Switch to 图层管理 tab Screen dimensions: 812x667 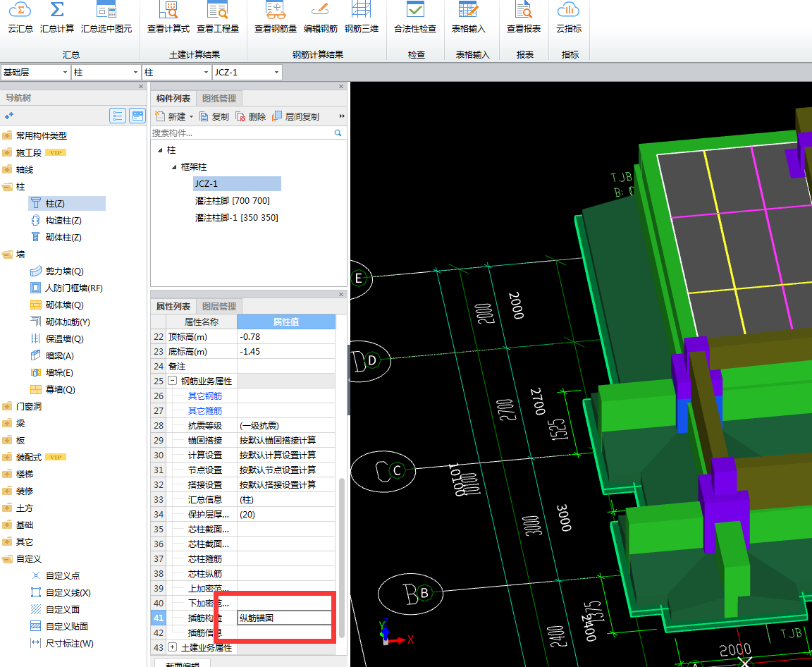click(219, 307)
